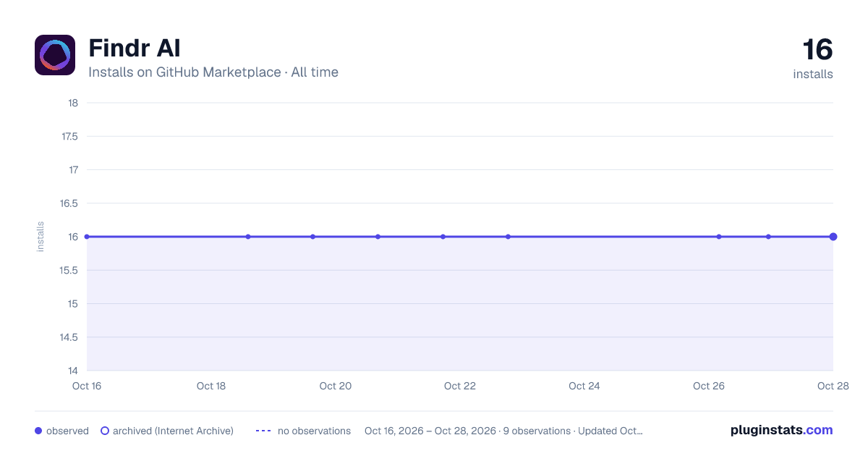Image resolution: width=868 pixels, height=456 pixels.
Task: Click the hollow 'archived' legend circle icon
Action: pyautogui.click(x=105, y=431)
